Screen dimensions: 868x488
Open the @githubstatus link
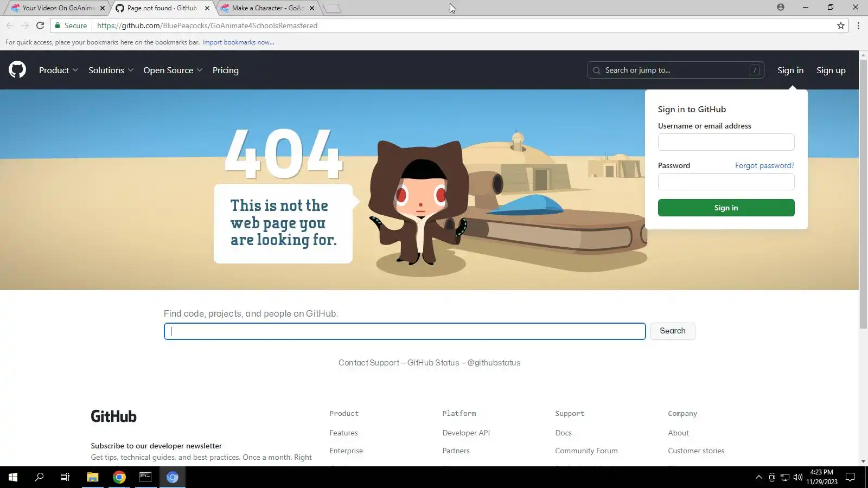tap(494, 363)
